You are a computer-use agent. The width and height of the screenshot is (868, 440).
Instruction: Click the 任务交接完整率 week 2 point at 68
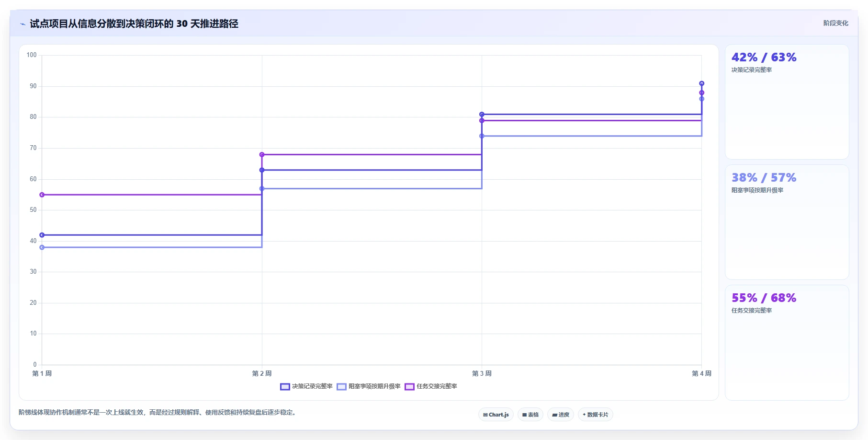(x=262, y=154)
